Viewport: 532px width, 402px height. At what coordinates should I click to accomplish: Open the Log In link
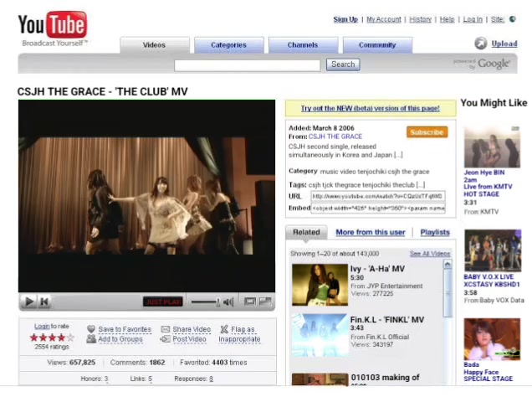tap(473, 19)
